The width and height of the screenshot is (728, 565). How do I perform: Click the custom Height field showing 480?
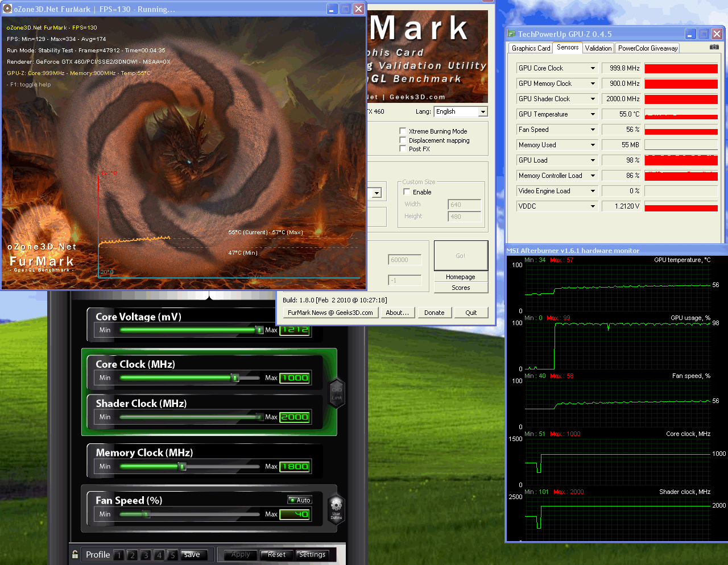(x=465, y=217)
